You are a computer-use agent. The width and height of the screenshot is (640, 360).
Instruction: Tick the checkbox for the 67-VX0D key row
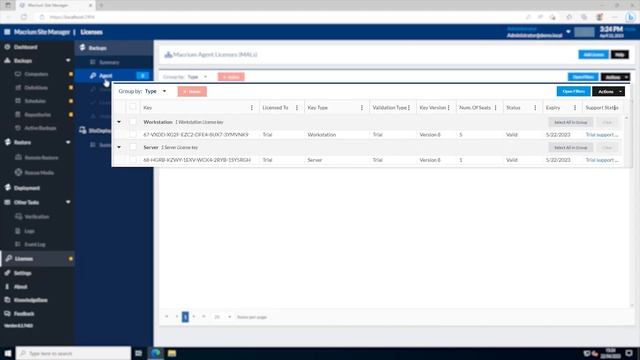[x=133, y=134]
